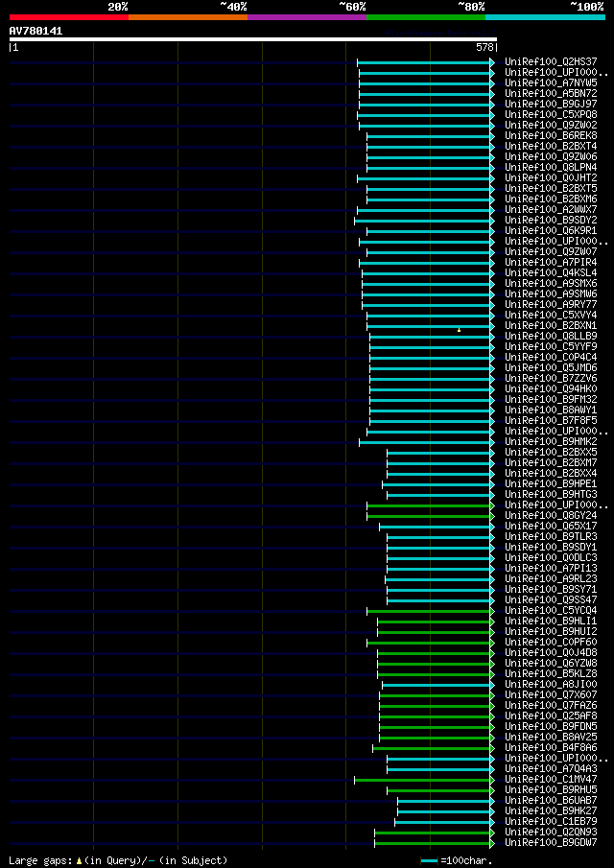
Task: Click hit label UniRef100_B9GJ97
Action: tap(551, 105)
